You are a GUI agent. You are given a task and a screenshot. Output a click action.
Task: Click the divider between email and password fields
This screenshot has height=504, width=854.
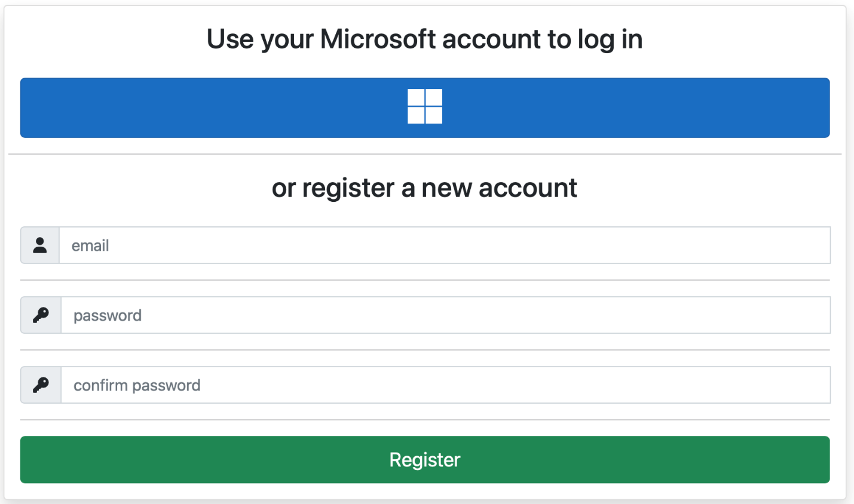[x=425, y=280]
